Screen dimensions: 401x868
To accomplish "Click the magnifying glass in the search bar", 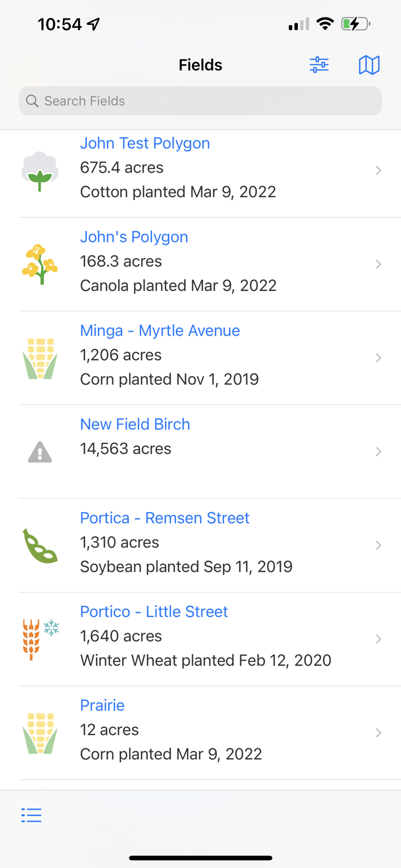I will (32, 101).
